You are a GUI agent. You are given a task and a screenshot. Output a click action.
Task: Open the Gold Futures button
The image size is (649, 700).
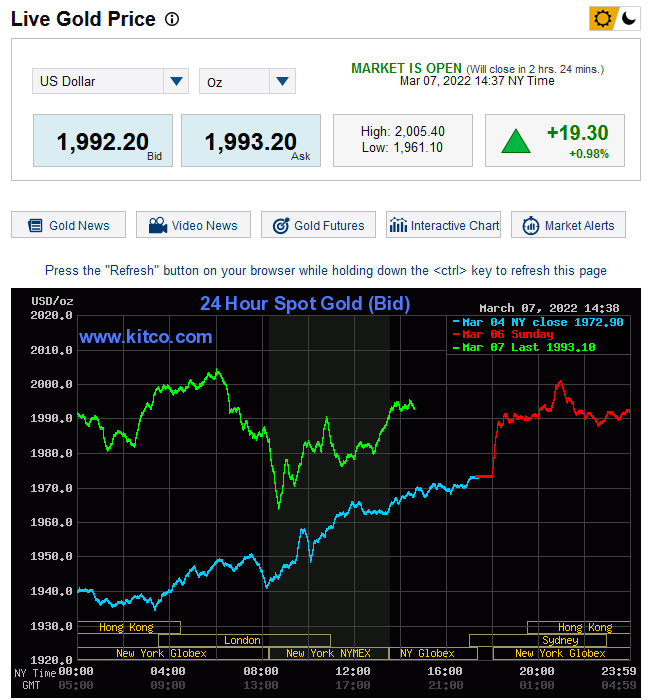point(318,225)
